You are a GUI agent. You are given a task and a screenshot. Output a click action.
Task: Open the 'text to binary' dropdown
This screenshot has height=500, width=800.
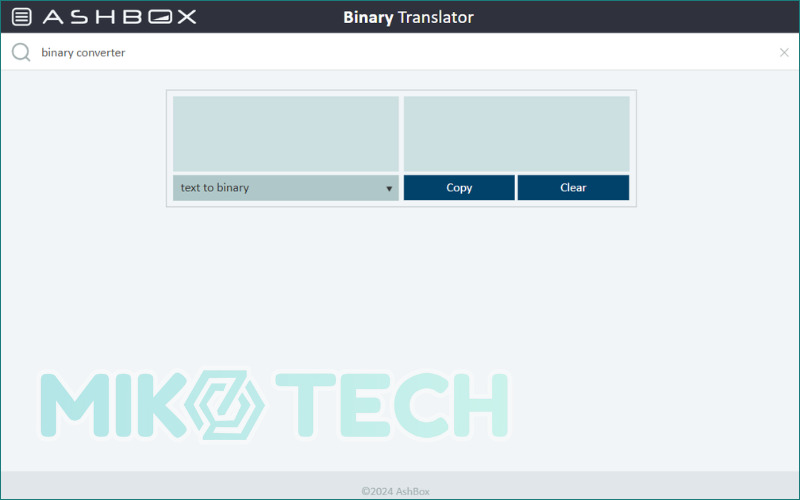tap(286, 188)
